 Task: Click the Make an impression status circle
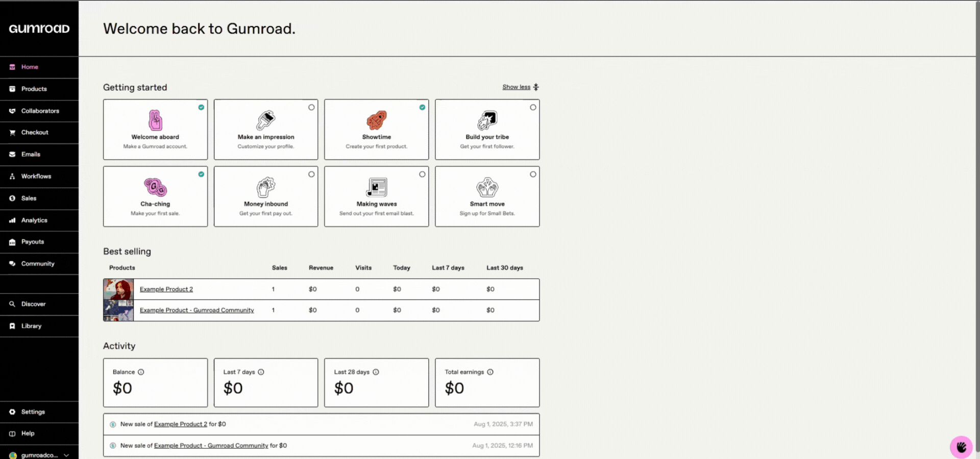tap(311, 107)
